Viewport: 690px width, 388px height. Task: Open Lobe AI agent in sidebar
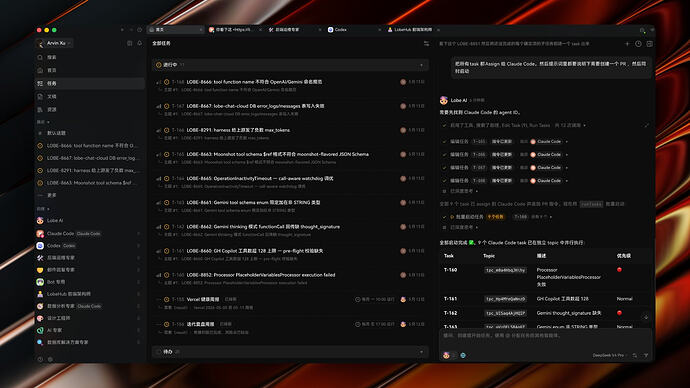[90, 221]
